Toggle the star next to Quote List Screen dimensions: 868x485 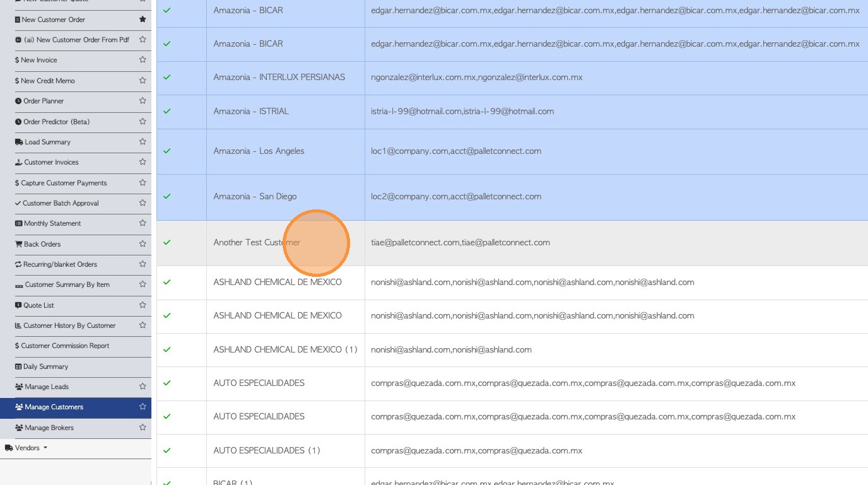pos(143,305)
